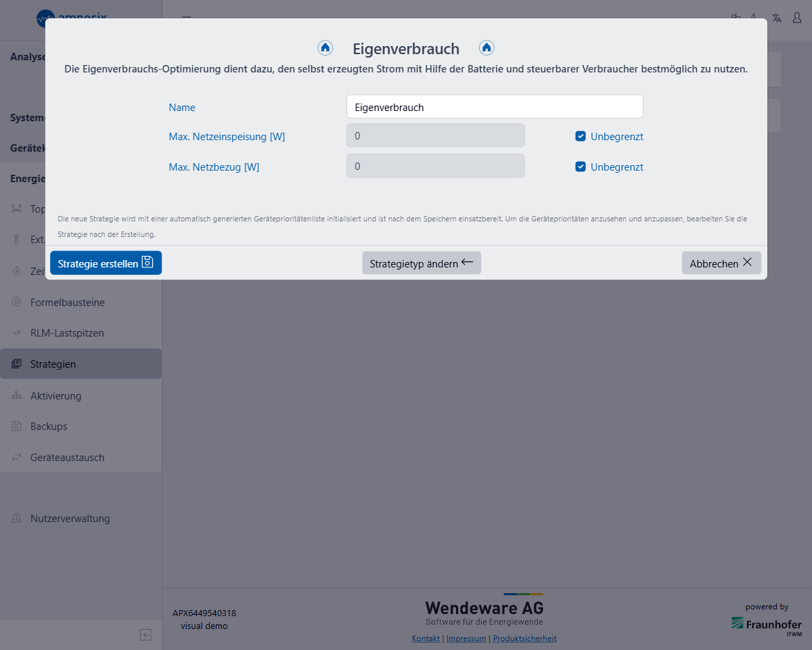
Task: Open RLM-Lastspitzen in the sidebar
Action: click(67, 333)
